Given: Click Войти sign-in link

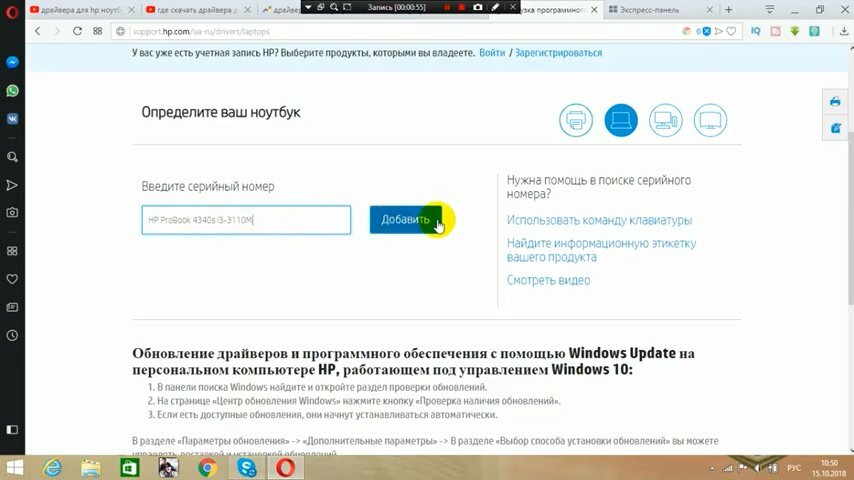Looking at the screenshot, I should pyautogui.click(x=492, y=53).
